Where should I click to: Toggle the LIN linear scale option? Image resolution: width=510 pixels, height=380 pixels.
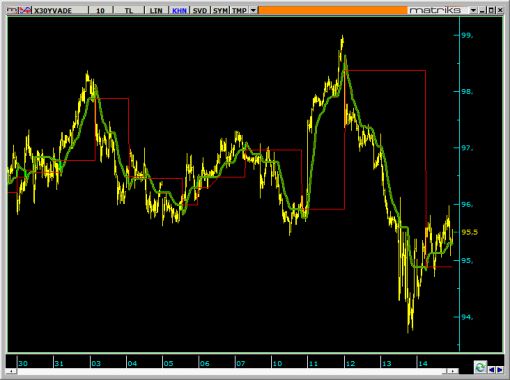tap(156, 11)
